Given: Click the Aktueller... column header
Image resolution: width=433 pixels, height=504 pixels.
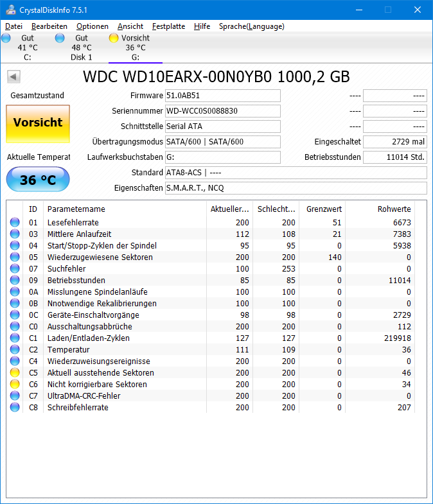Looking at the screenshot, I should [230, 209].
